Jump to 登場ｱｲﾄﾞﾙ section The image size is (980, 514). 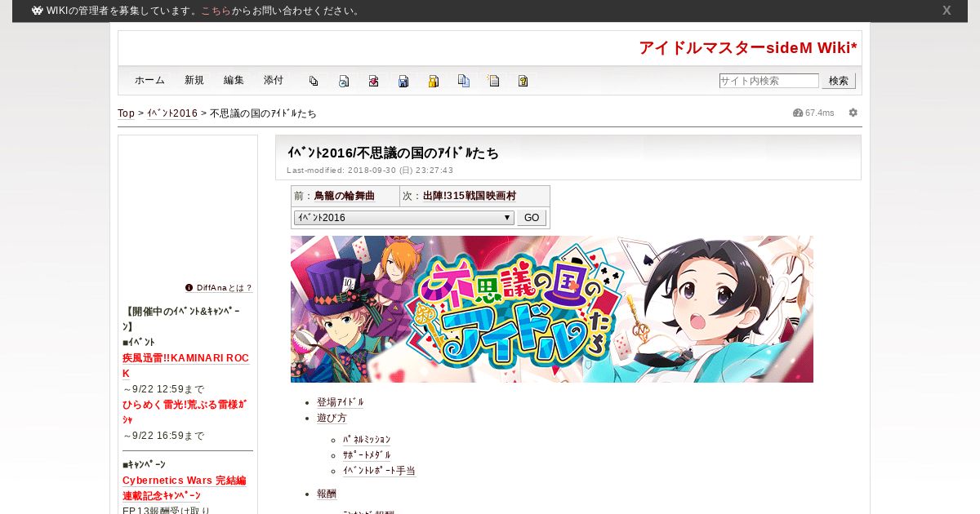[x=340, y=402]
